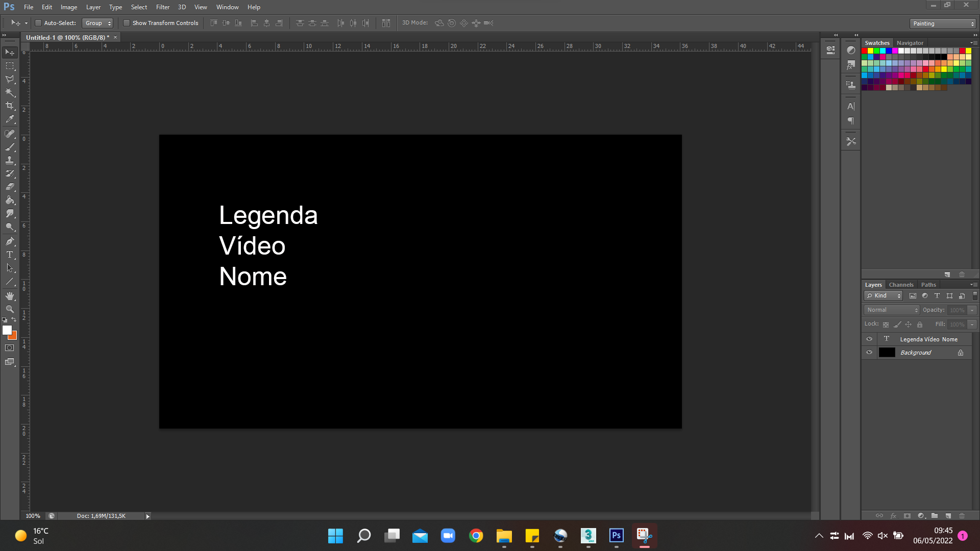
Task: Open the Painting workspace dropdown
Action: point(943,23)
